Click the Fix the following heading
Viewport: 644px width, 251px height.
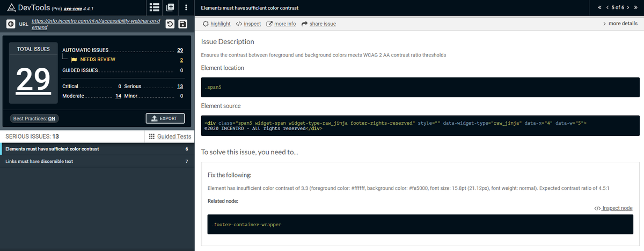(x=229, y=175)
